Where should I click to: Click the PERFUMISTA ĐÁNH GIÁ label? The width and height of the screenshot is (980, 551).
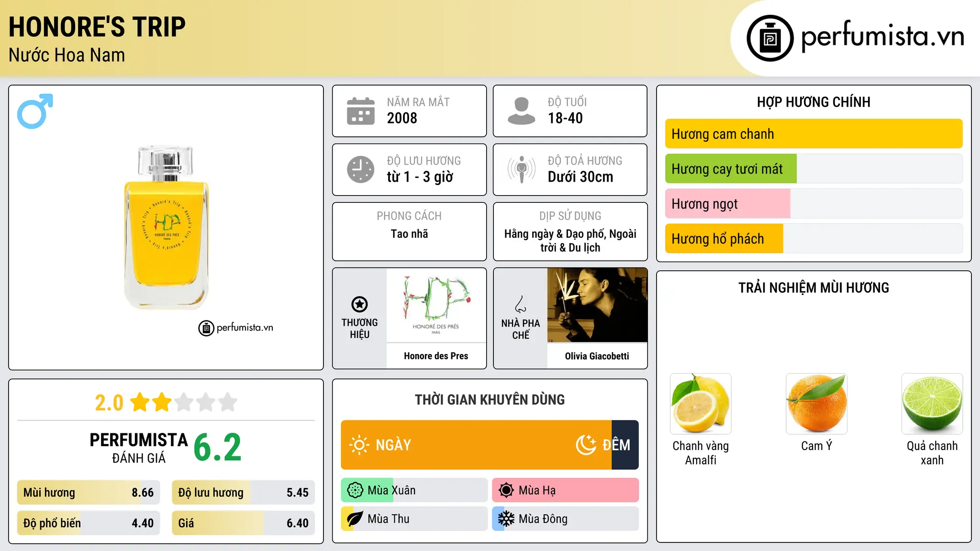pyautogui.click(x=139, y=448)
